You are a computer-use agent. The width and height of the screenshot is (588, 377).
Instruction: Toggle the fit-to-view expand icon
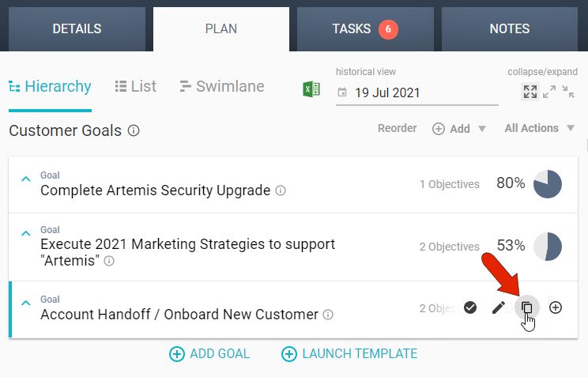click(x=530, y=92)
